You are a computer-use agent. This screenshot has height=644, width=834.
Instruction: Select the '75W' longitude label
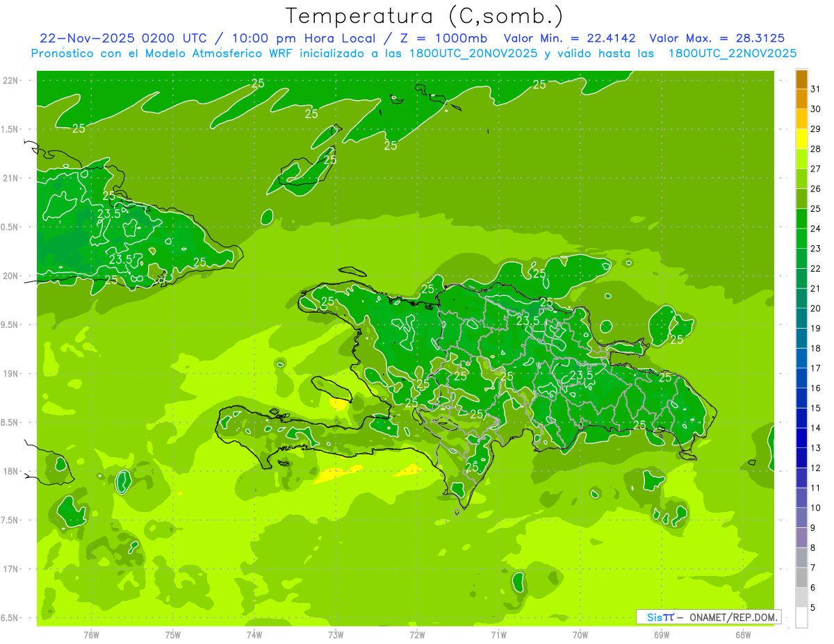(x=173, y=634)
